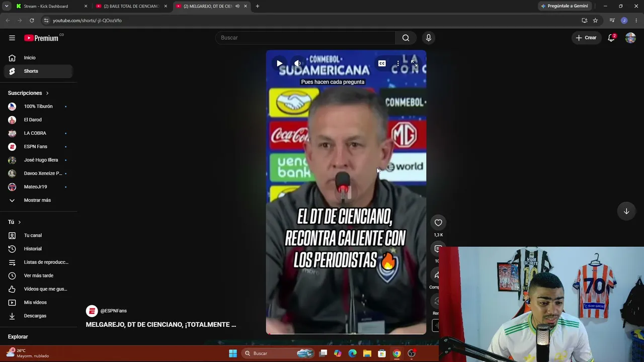Open Davoo Xeneize channel
Image resolution: width=644 pixels, height=362 pixels.
tap(38, 173)
